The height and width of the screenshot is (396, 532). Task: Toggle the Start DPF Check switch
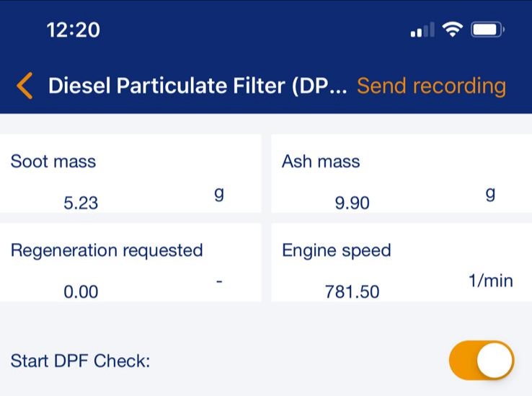tap(482, 360)
